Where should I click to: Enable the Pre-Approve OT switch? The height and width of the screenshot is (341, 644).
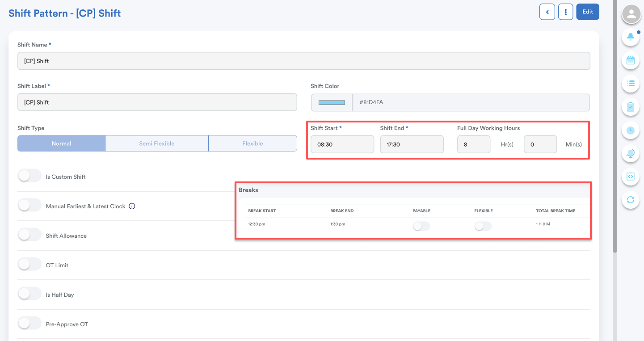pos(29,324)
